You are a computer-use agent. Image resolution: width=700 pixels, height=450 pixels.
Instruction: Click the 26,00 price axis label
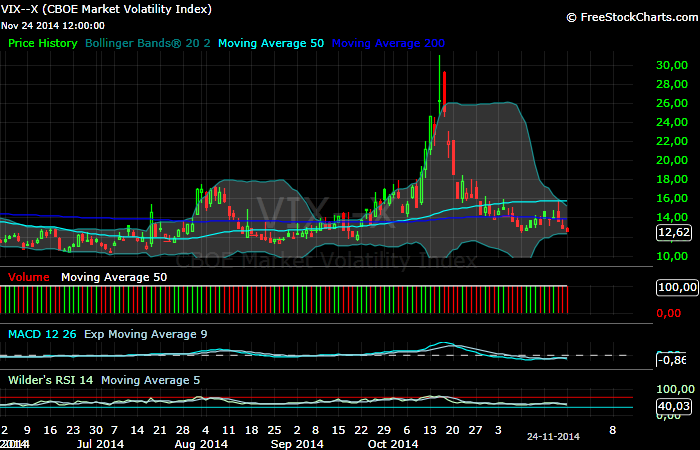[x=672, y=103]
